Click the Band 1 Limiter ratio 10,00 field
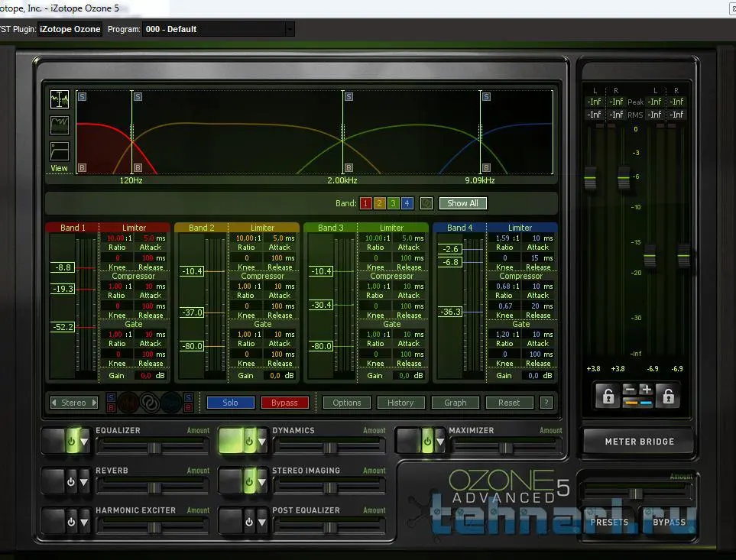 [116, 238]
